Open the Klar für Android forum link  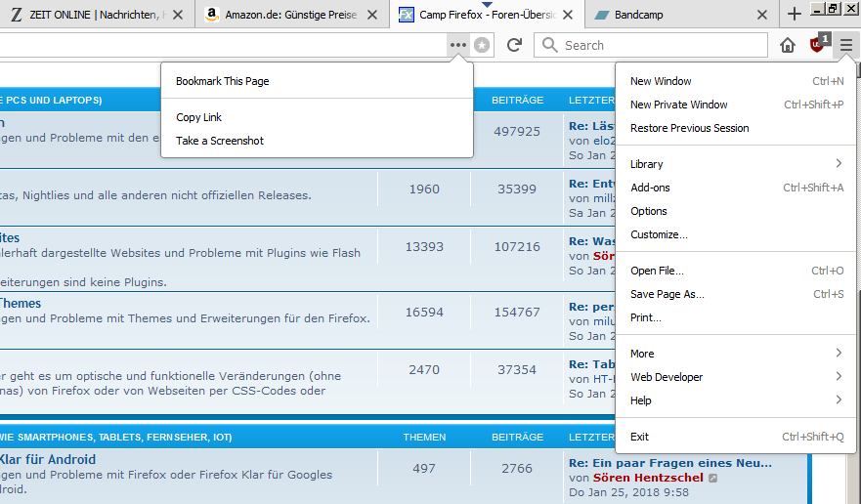tap(47, 459)
